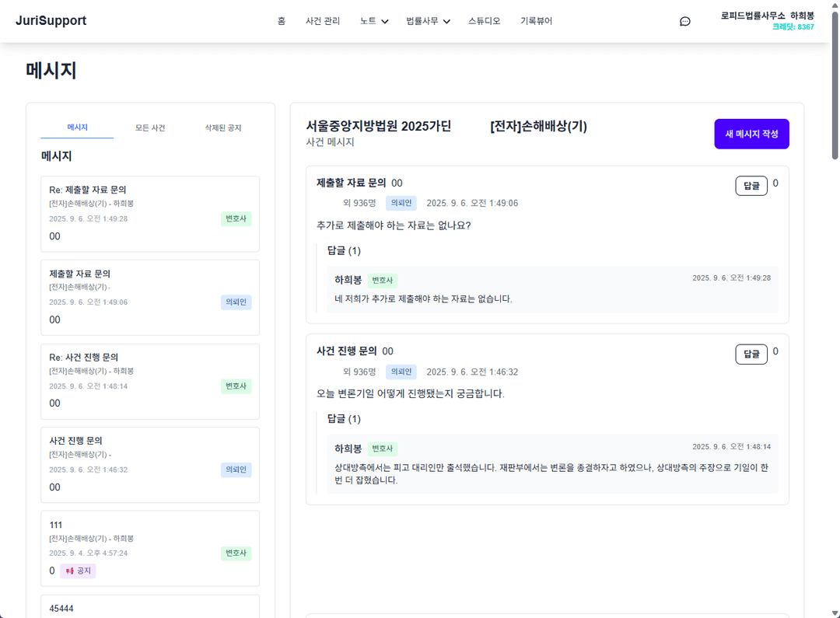This screenshot has height=618, width=840.
Task: Switch to the 모든 사건 tab
Action: coord(149,127)
